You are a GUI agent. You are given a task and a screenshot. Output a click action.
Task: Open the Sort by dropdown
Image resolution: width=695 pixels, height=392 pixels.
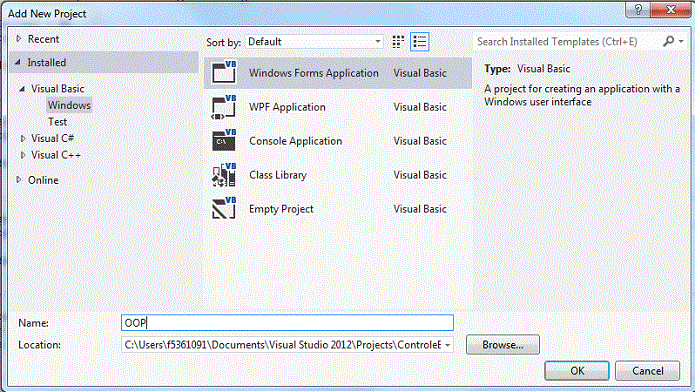(314, 42)
